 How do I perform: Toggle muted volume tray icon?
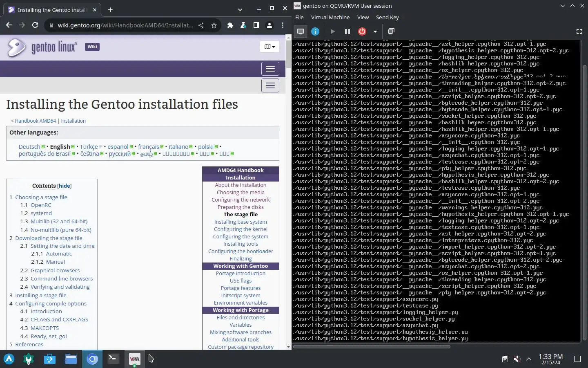pos(517,359)
